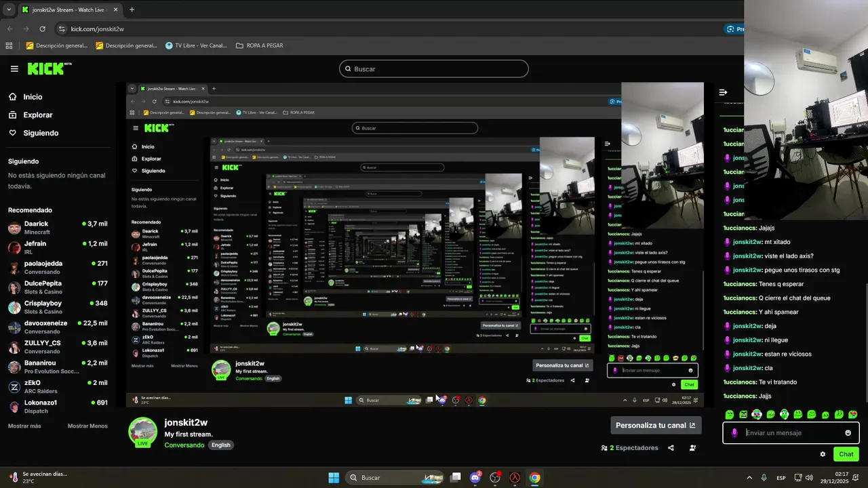Image resolution: width=868 pixels, height=488 pixels.
Task: Open OBS Studio from the taskbar
Action: (495, 478)
